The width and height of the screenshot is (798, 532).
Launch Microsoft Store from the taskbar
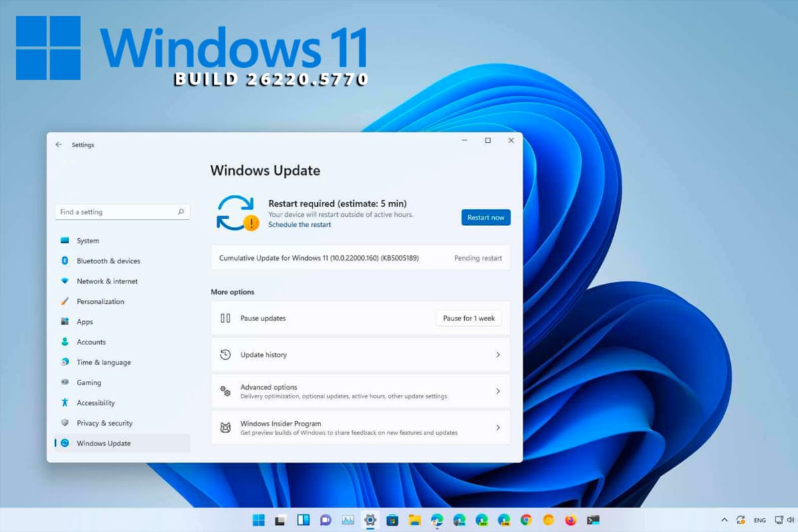point(392,520)
